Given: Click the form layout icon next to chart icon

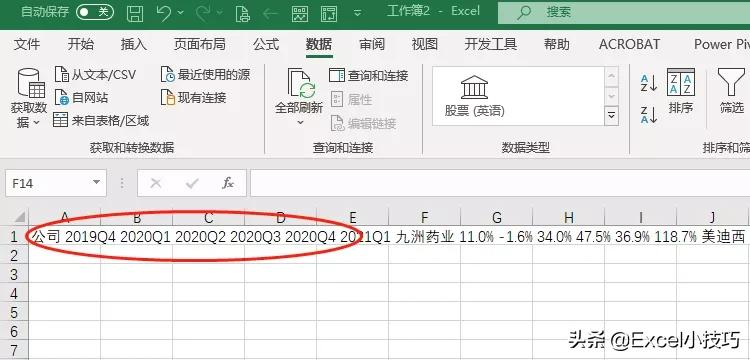Looking at the screenshot, I should [329, 13].
